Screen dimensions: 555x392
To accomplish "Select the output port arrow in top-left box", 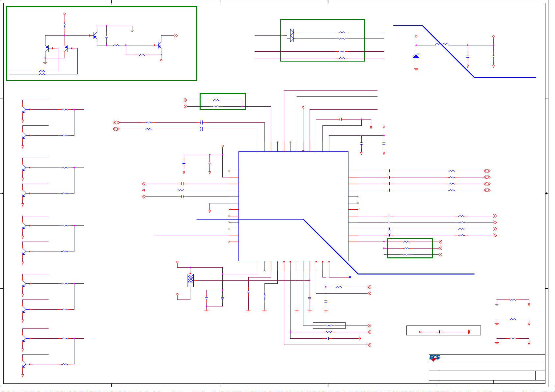I will (x=176, y=36).
